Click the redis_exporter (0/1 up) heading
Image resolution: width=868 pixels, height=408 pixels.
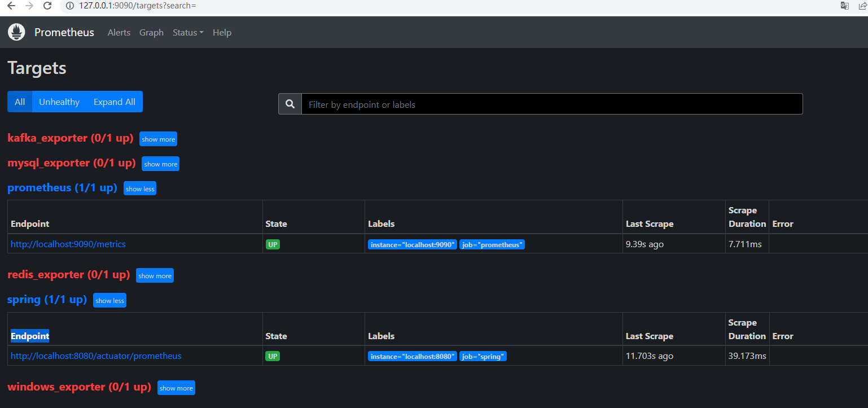coord(69,275)
